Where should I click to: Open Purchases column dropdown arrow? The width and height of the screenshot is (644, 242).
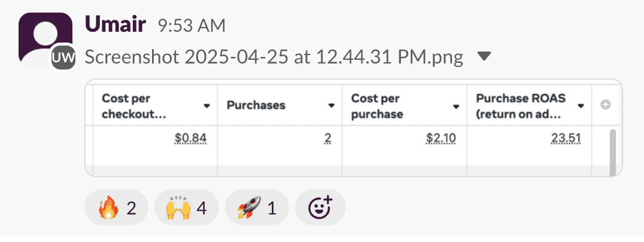pos(332,105)
